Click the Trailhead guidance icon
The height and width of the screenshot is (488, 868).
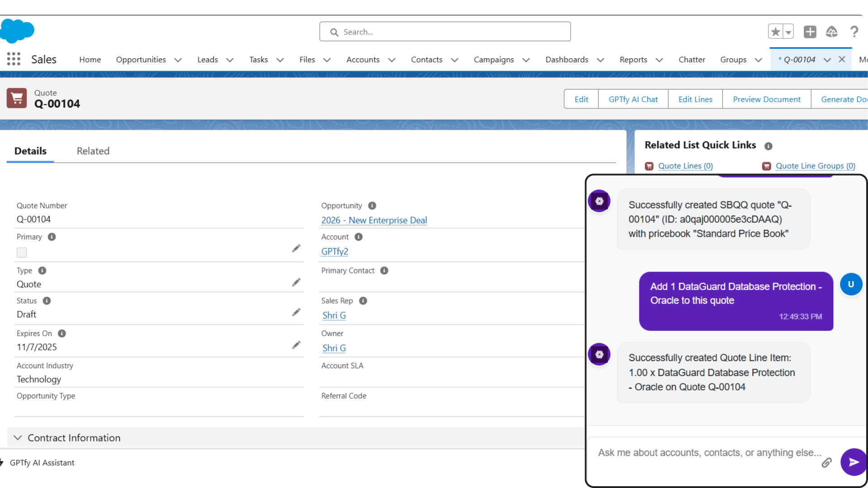pos(831,32)
